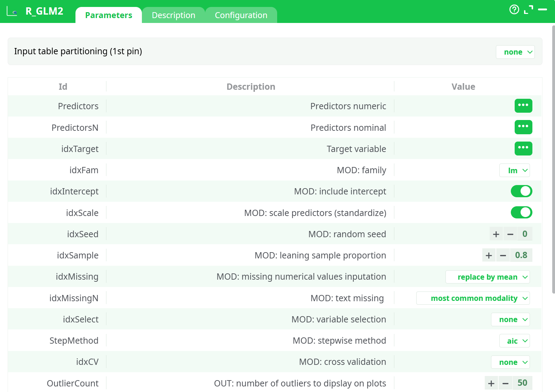Select the idxMissingN row id

click(74, 298)
